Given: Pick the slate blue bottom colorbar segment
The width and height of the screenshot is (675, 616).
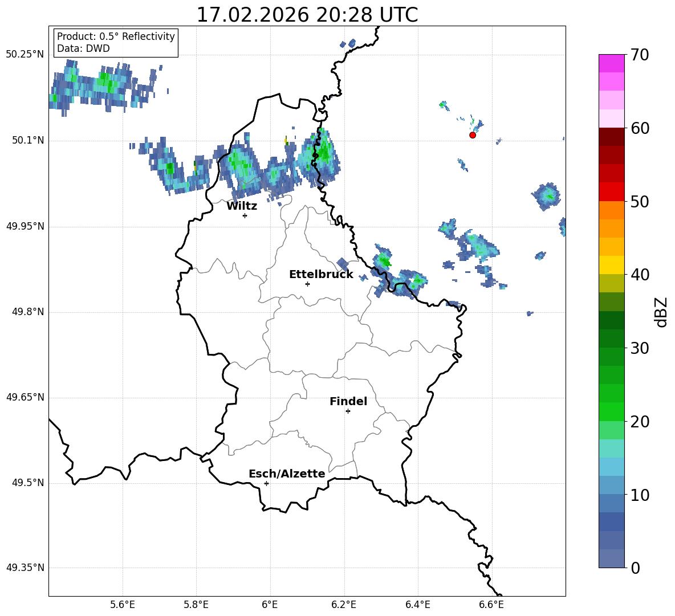Looking at the screenshot, I should tap(611, 558).
